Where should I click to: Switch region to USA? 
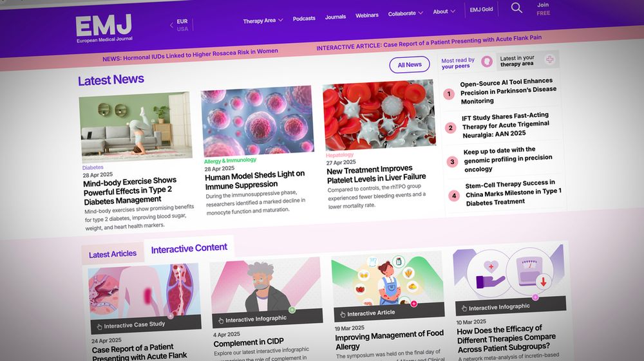182,29
